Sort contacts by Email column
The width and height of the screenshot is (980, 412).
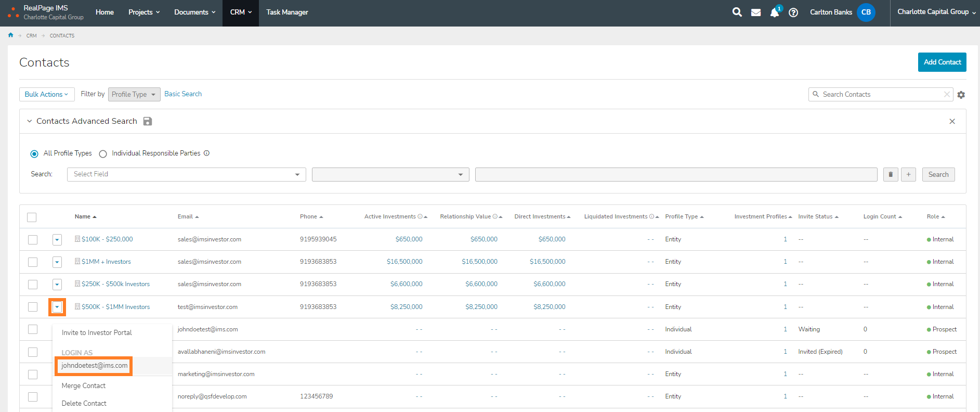[188, 216]
